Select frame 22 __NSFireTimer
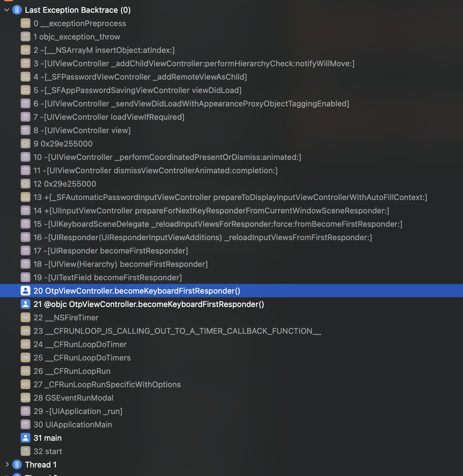463x476 pixels. pos(66,318)
